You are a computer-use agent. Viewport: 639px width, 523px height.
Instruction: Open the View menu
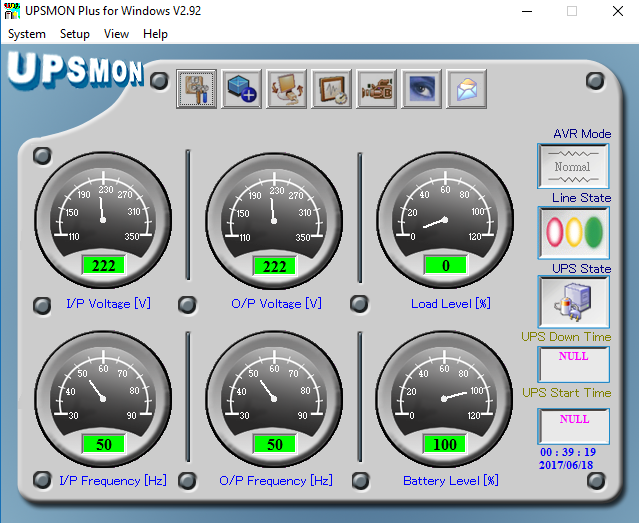[116, 34]
